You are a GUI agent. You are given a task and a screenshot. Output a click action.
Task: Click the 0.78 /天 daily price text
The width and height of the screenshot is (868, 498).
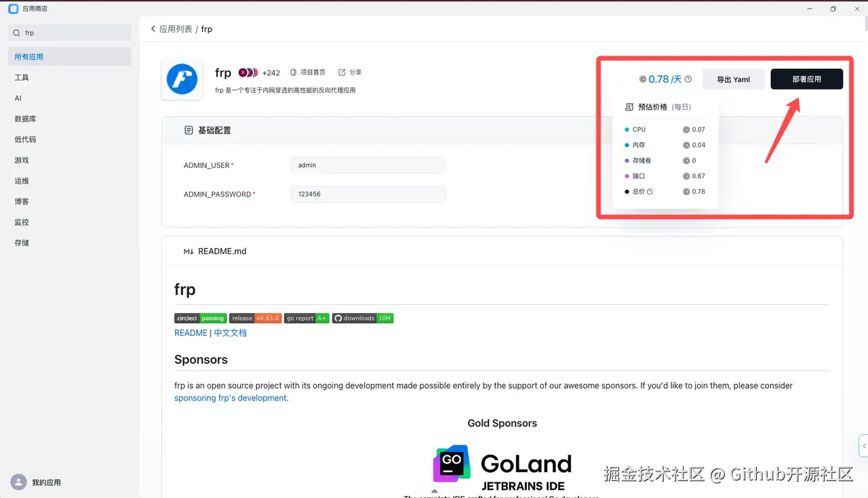pos(665,79)
